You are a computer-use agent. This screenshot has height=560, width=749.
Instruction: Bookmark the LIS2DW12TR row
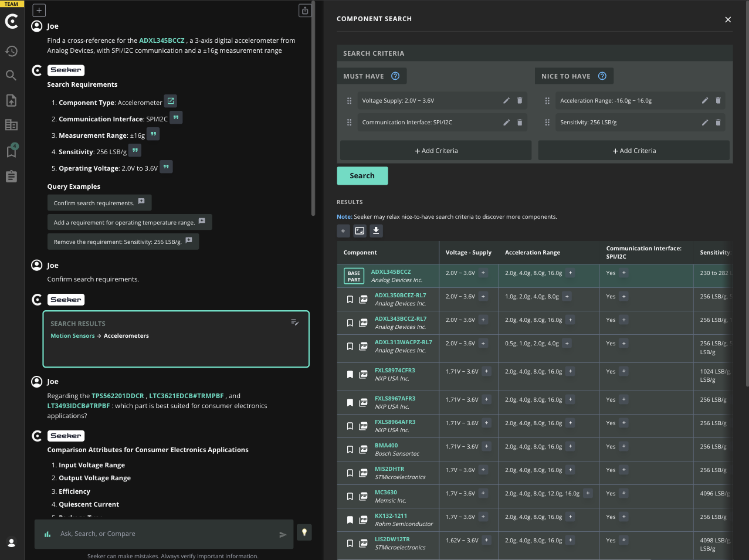pyautogui.click(x=350, y=543)
